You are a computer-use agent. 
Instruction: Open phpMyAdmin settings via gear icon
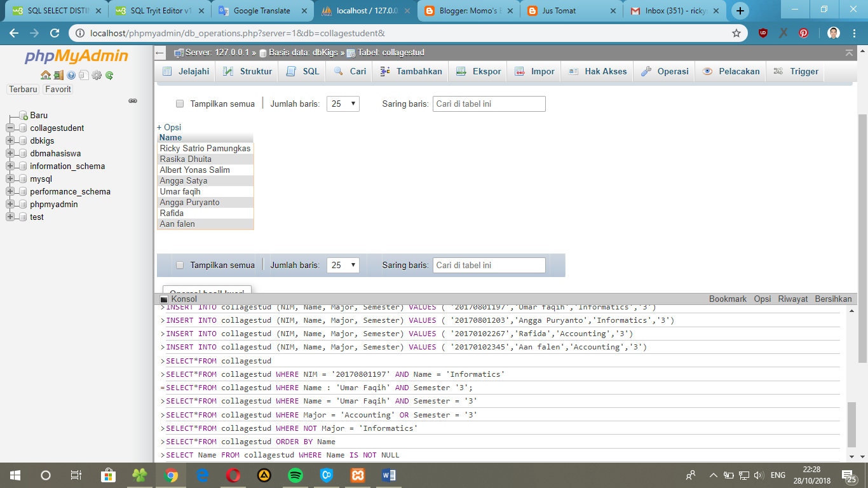click(97, 75)
